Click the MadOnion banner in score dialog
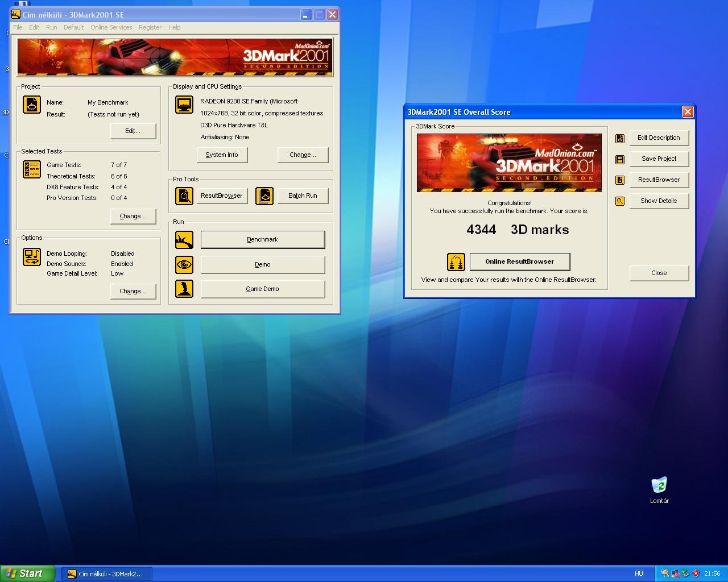 click(509, 163)
